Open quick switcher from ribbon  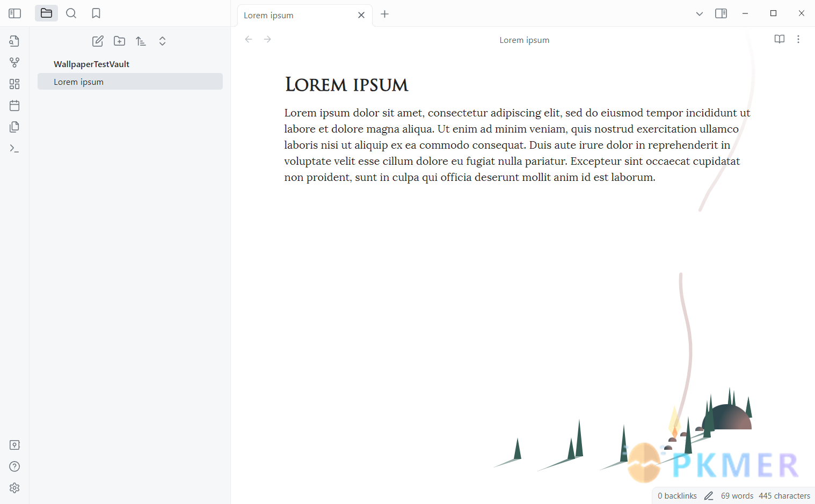coord(14,41)
